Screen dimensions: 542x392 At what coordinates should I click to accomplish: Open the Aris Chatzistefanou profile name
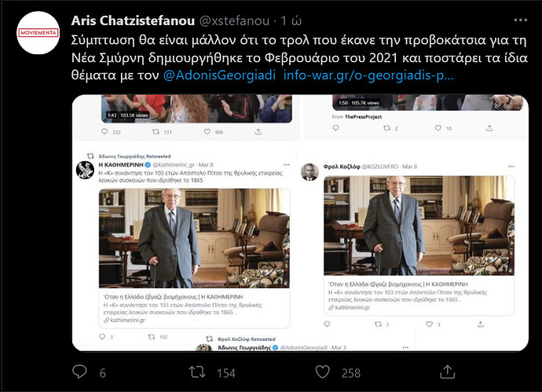pyautogui.click(x=133, y=20)
